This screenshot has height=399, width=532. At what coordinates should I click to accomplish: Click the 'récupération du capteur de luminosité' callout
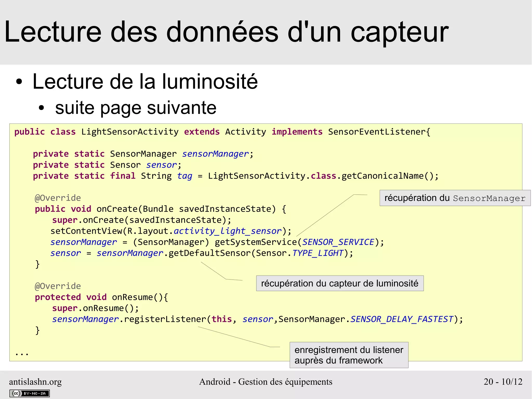pyautogui.click(x=340, y=283)
